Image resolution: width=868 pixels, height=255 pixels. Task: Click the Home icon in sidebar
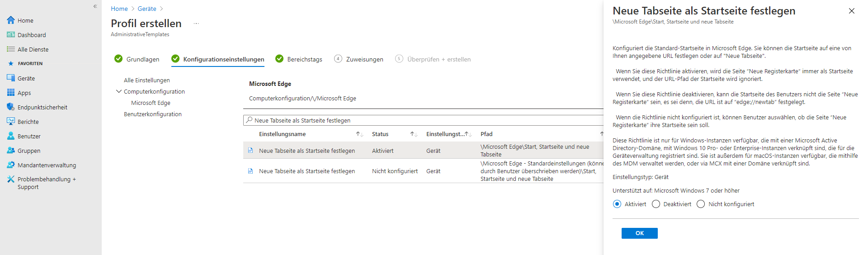tap(11, 20)
